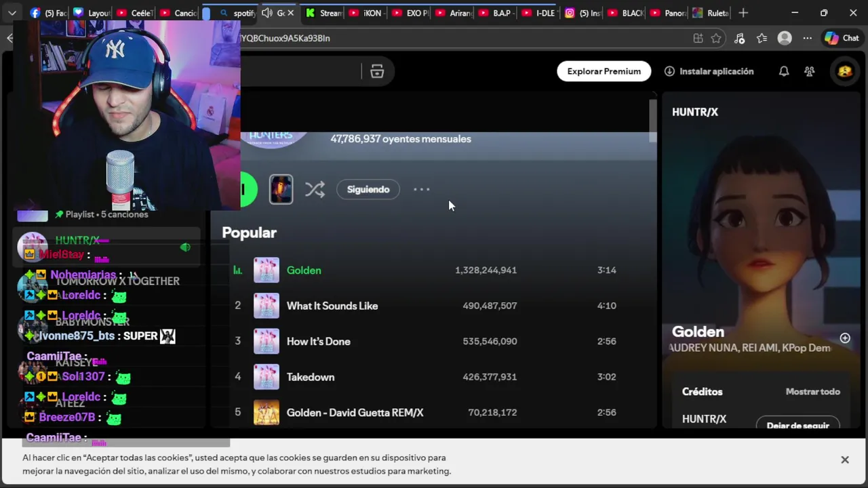Toggle the Siguiendo follow button
Image resolution: width=868 pixels, height=488 pixels.
coord(368,190)
